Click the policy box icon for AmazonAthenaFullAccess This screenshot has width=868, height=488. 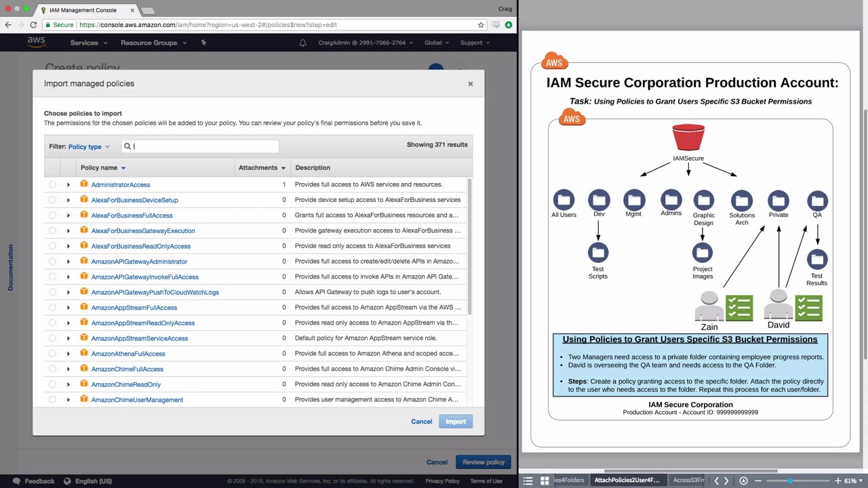[84, 353]
